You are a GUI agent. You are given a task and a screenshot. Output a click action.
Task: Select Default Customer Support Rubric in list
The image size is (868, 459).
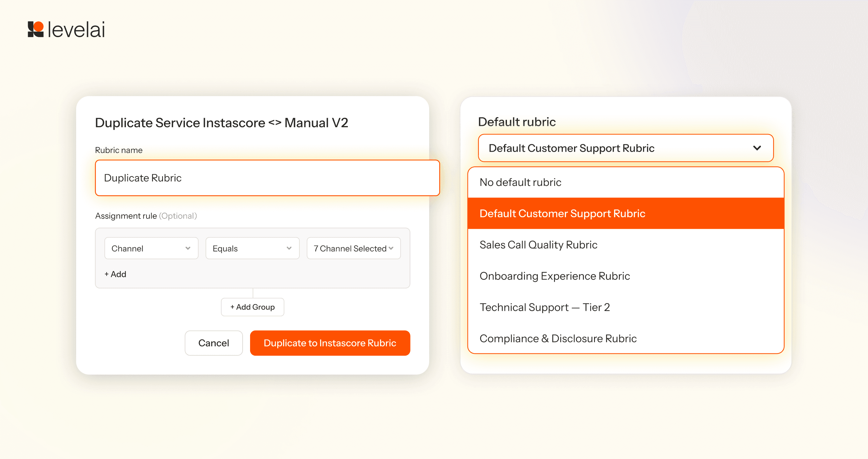(x=626, y=214)
